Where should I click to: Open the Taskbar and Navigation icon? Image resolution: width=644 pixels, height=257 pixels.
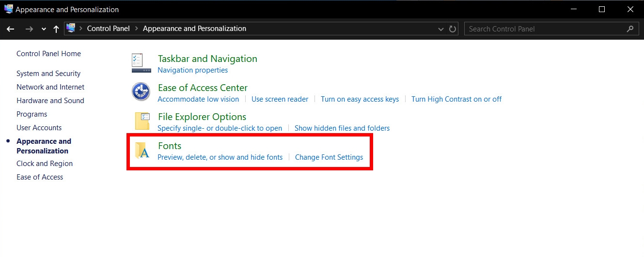141,63
